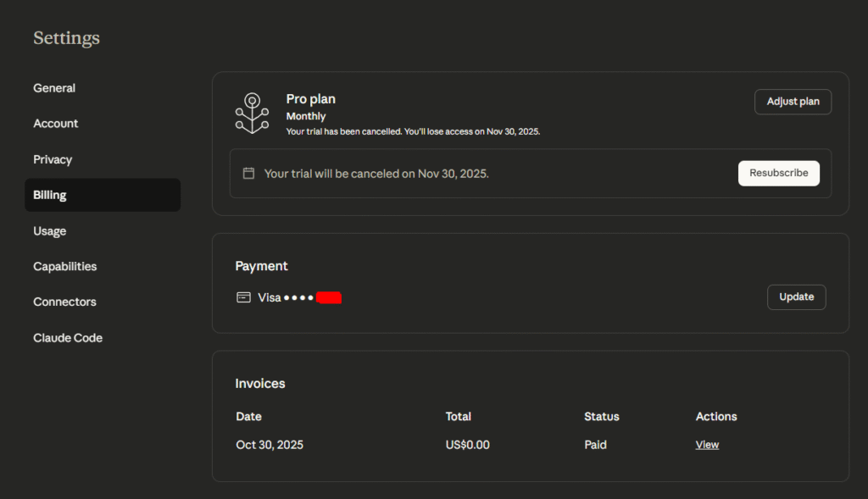Click the Settings page heading
Screen dimensions: 868x499
click(x=66, y=38)
